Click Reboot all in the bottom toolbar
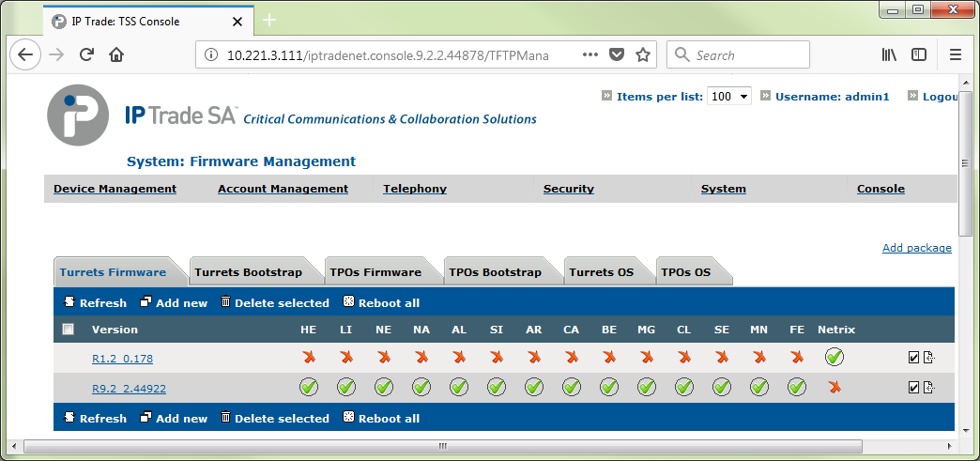980x461 pixels. [x=382, y=419]
